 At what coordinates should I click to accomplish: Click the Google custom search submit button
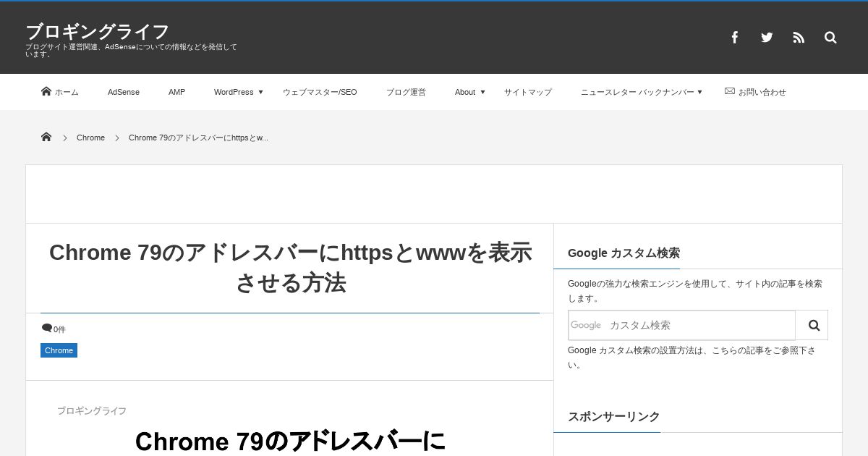click(814, 325)
